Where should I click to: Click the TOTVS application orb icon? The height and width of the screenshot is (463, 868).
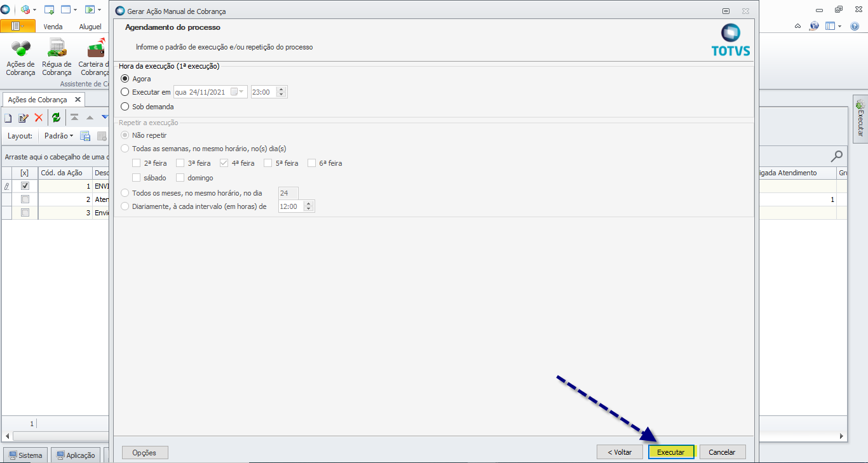point(6,10)
